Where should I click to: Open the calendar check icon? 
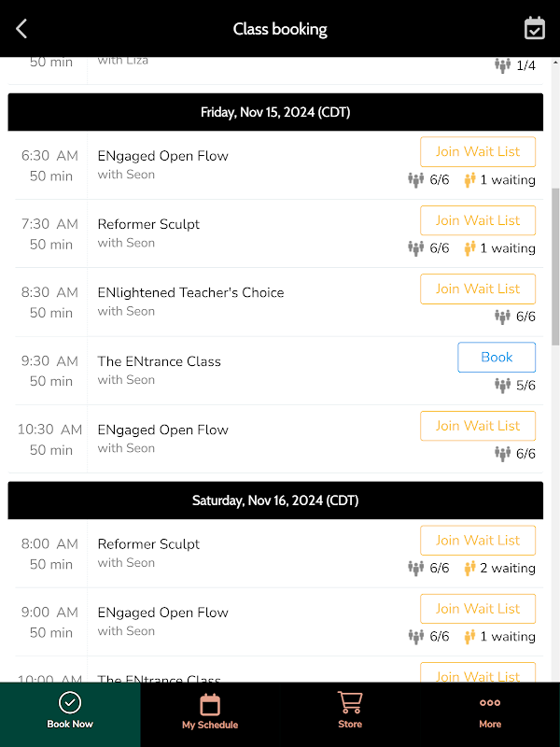534,28
